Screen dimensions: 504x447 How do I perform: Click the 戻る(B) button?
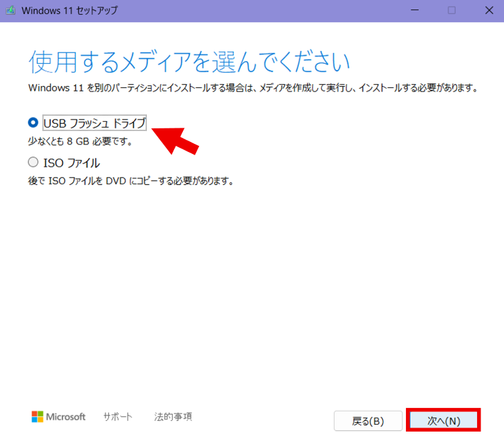tap(368, 421)
